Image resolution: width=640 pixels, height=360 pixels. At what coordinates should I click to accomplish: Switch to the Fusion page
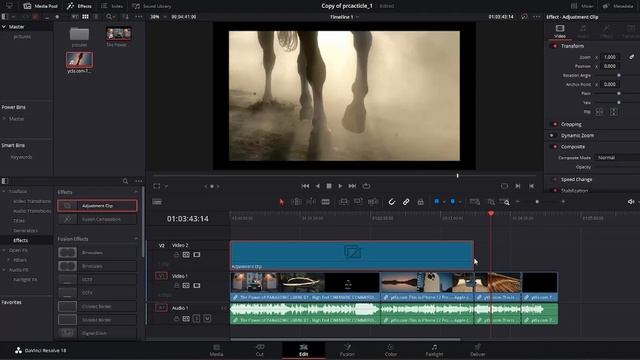pyautogui.click(x=347, y=350)
